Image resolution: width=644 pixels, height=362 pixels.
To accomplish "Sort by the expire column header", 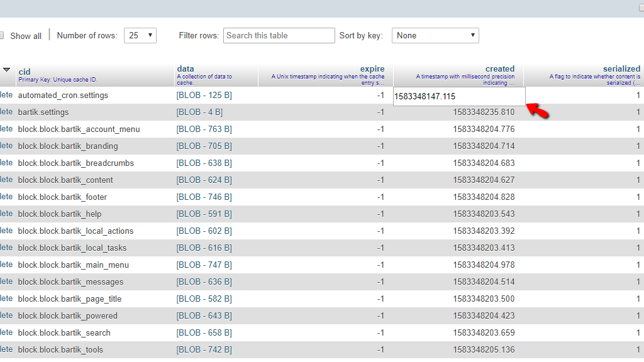I will point(372,69).
